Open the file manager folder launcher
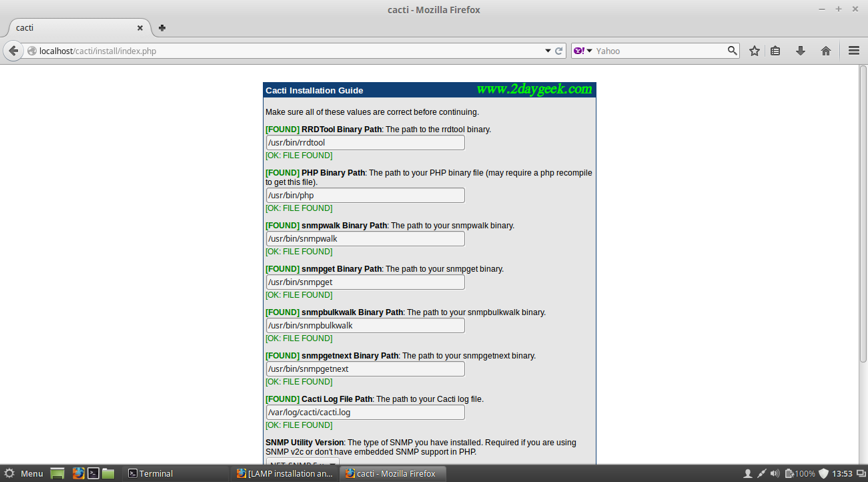Screen dimensions: 868x482 point(108,473)
